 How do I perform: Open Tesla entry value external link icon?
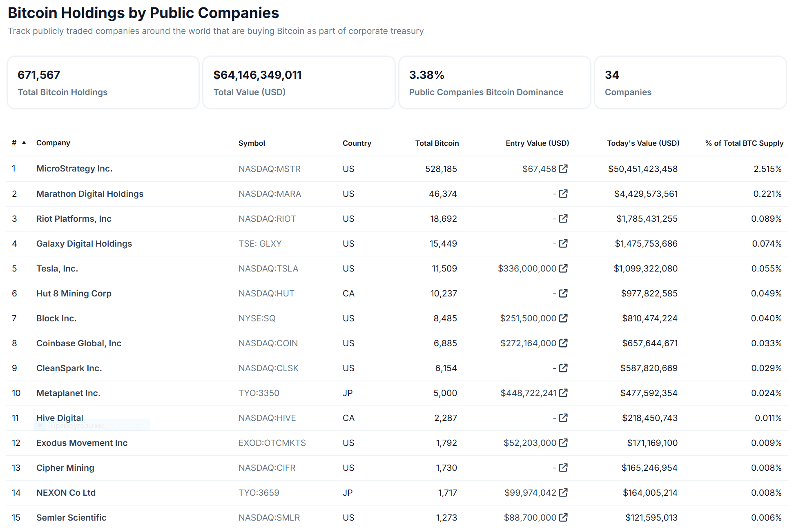pos(563,268)
